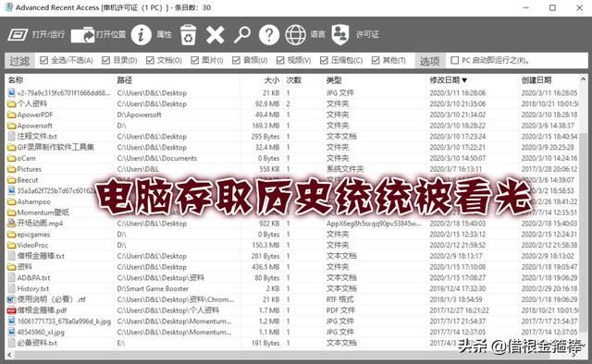Click the path D:\Apowersoft cell

140,115
